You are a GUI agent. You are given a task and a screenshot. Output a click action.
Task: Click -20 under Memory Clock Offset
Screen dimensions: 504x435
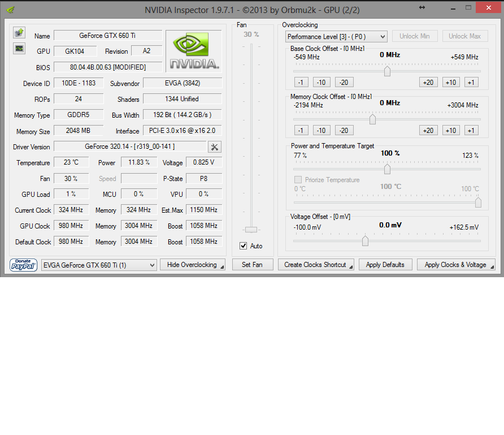(344, 130)
